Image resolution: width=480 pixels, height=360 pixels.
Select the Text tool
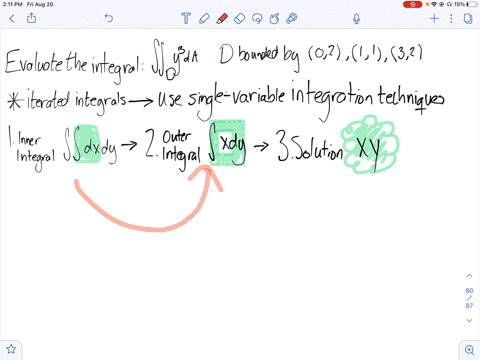pos(186,18)
